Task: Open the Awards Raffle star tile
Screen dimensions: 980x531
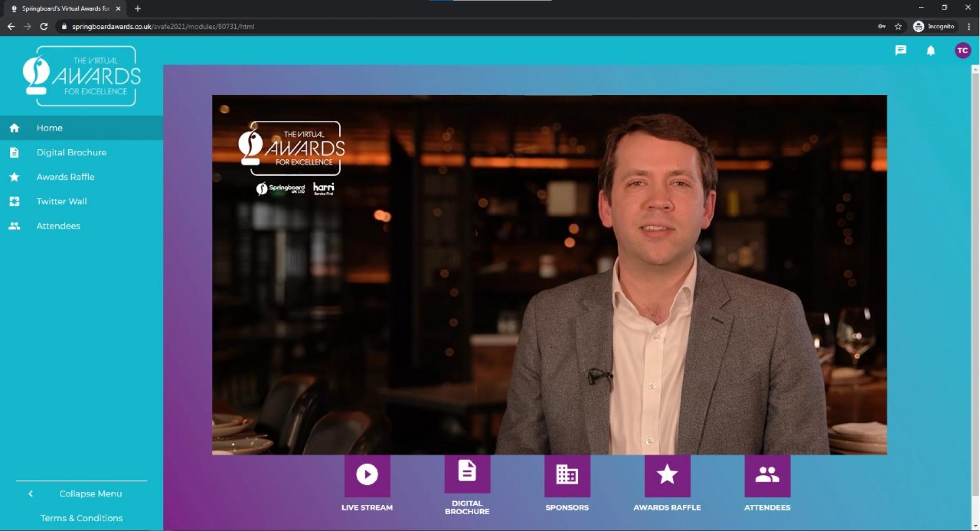Action: pyautogui.click(x=667, y=475)
